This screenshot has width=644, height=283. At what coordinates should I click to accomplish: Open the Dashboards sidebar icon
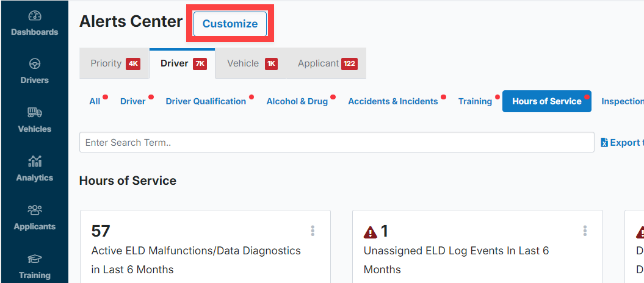35,16
